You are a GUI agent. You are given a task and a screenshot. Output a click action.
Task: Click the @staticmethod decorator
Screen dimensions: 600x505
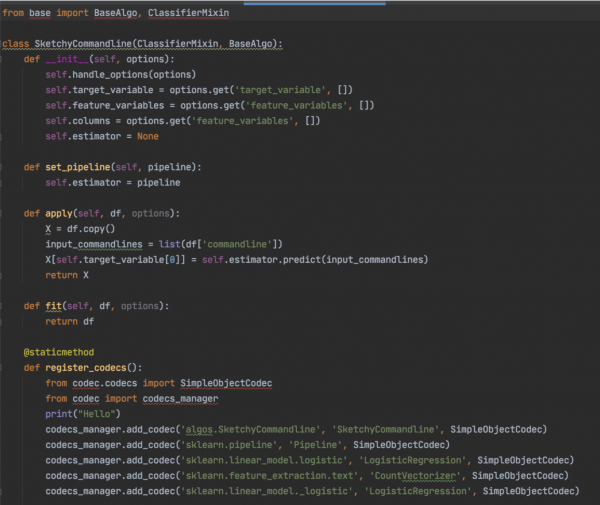coord(59,352)
